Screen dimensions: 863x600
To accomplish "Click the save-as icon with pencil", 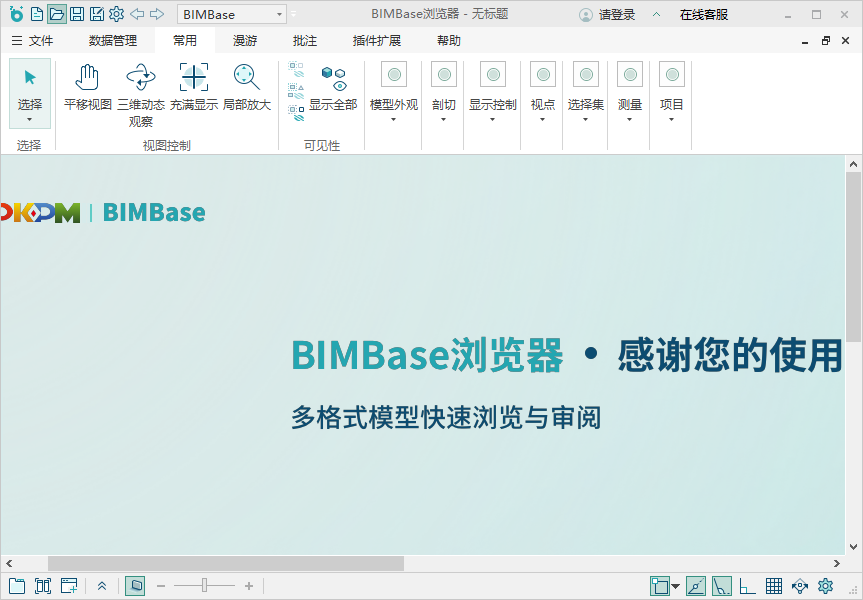I will coord(97,14).
